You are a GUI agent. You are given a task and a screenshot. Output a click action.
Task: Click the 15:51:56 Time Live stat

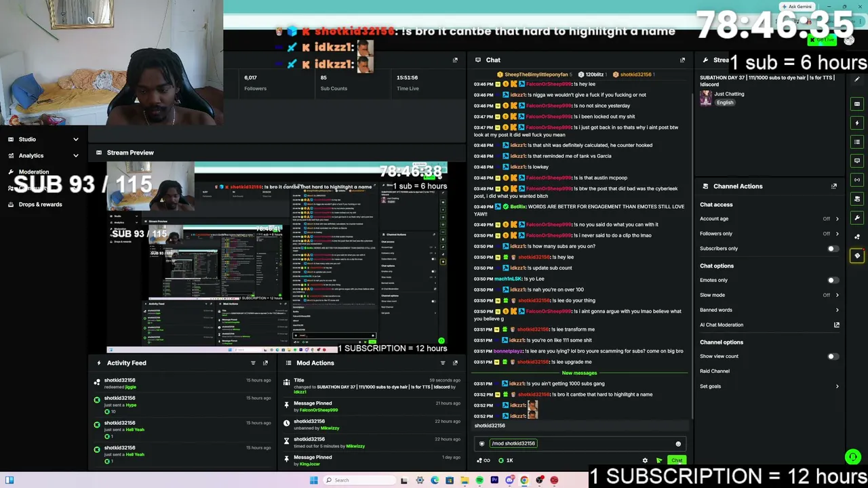(x=408, y=83)
